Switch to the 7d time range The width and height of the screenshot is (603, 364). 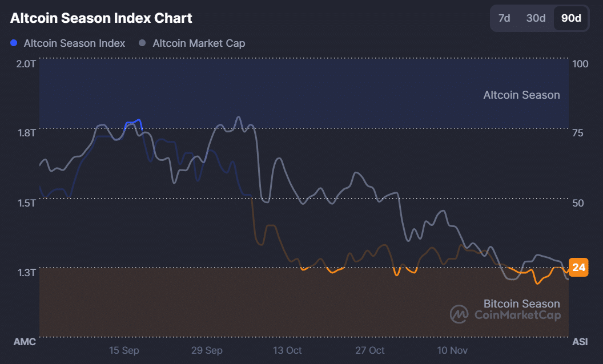[504, 18]
